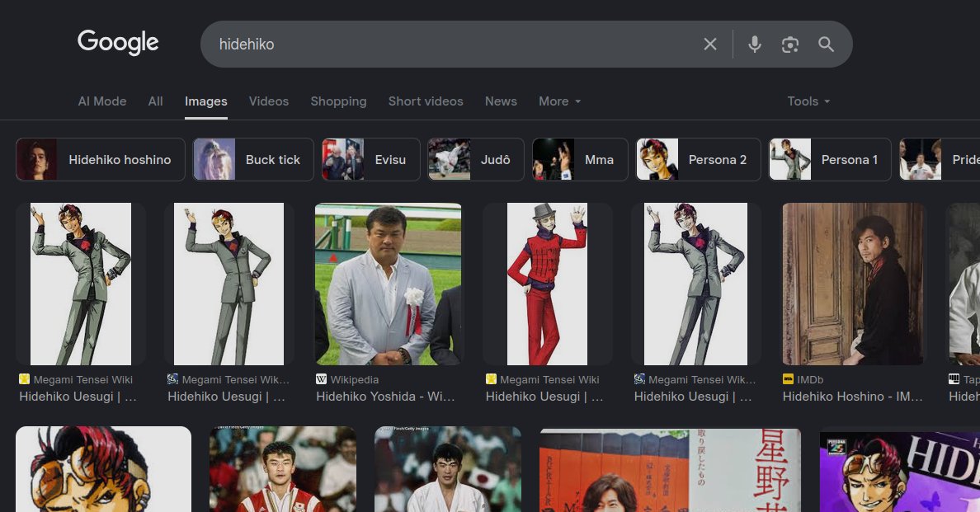Open the close-up goggles character face image

click(x=104, y=470)
